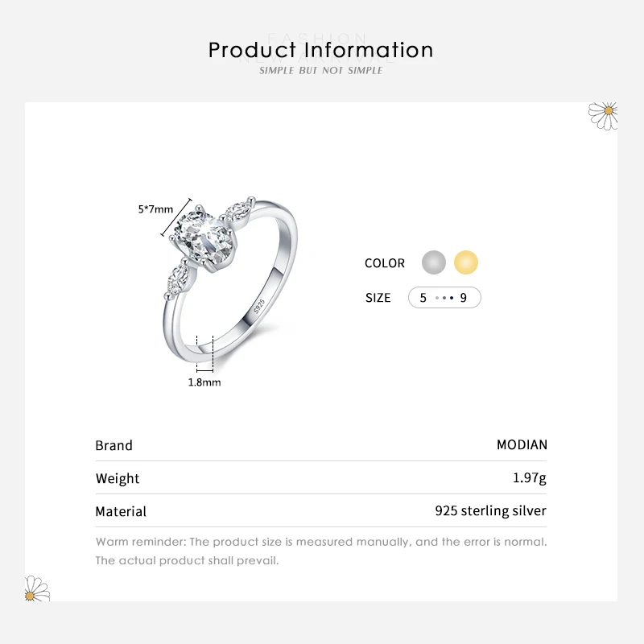Click the COLOR label
This screenshot has width=644, height=644.
tap(385, 263)
